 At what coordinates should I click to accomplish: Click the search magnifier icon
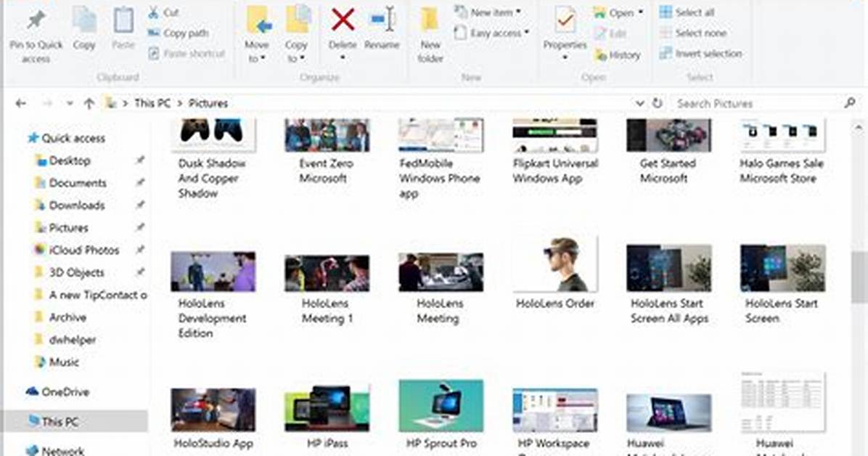(850, 103)
